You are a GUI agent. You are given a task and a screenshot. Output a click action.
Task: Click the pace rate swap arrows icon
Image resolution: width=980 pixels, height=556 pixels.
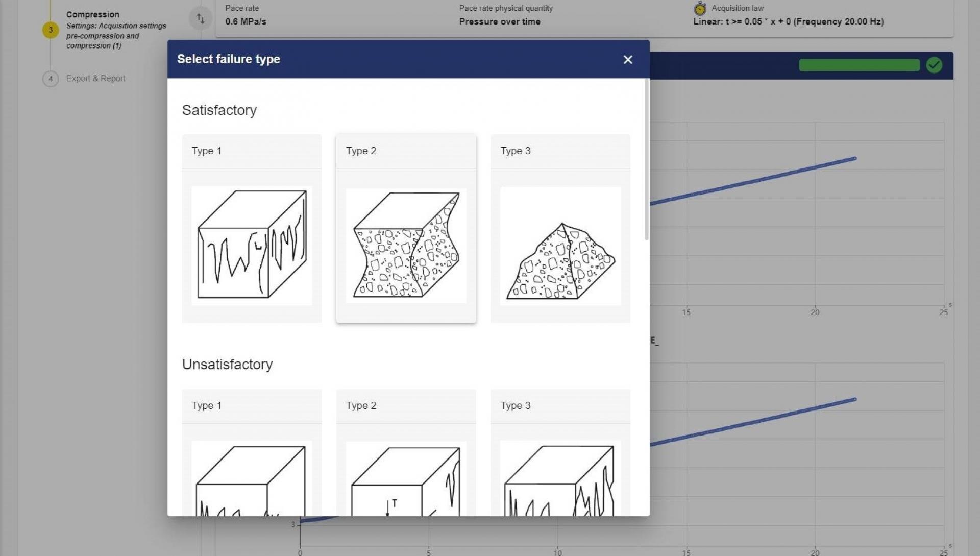coord(201,19)
